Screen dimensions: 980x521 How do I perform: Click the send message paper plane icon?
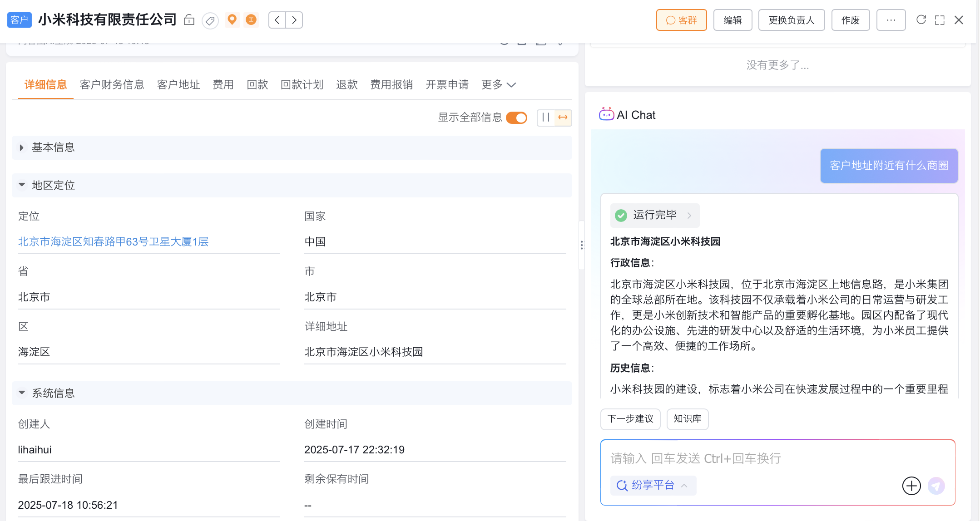coord(936,486)
